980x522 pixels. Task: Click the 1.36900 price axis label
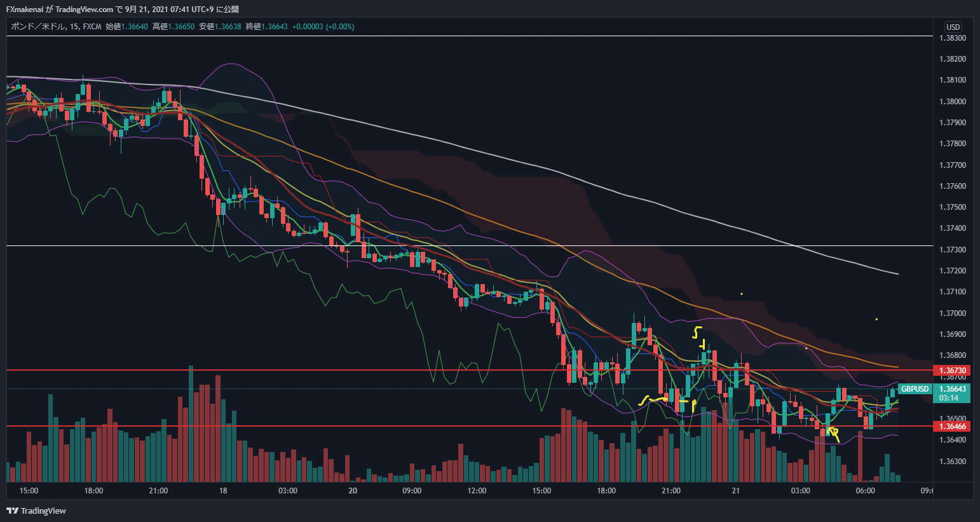[x=952, y=334]
